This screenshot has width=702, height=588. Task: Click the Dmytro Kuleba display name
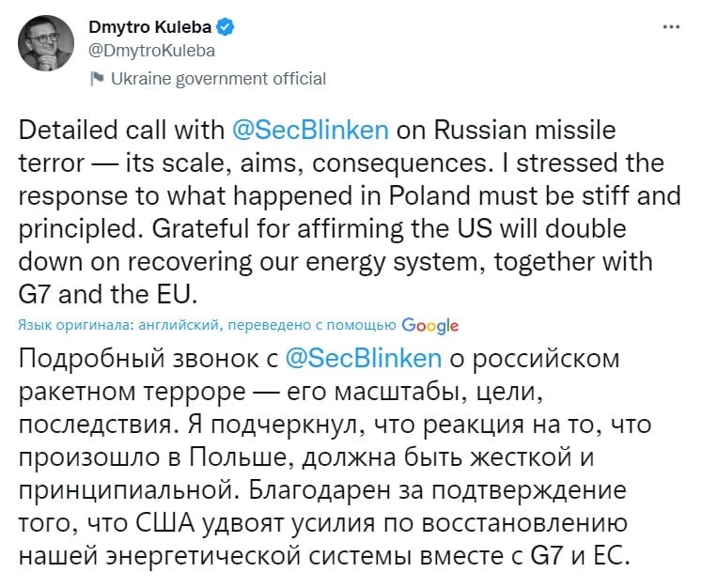[x=150, y=27]
